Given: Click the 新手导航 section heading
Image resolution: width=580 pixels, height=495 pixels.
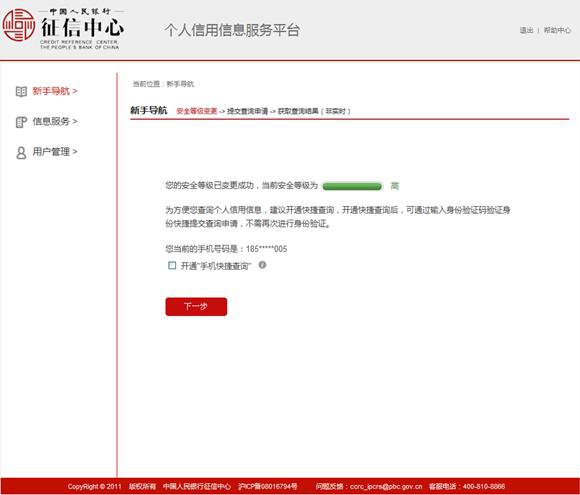Looking at the screenshot, I should (x=149, y=110).
